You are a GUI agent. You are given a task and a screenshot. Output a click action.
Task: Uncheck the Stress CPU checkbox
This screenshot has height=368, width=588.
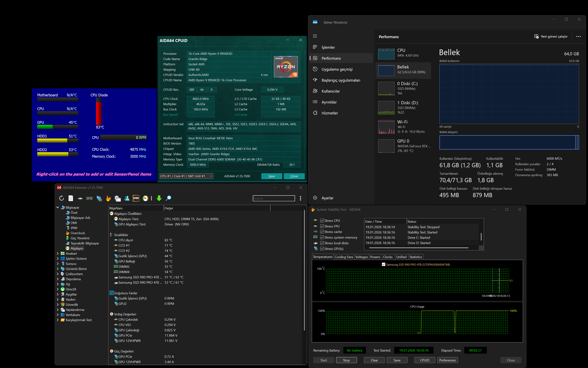pos(322,221)
